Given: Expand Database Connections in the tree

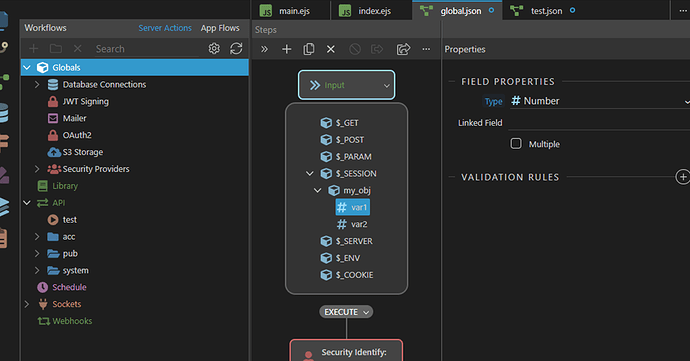Looking at the screenshot, I should 37,84.
